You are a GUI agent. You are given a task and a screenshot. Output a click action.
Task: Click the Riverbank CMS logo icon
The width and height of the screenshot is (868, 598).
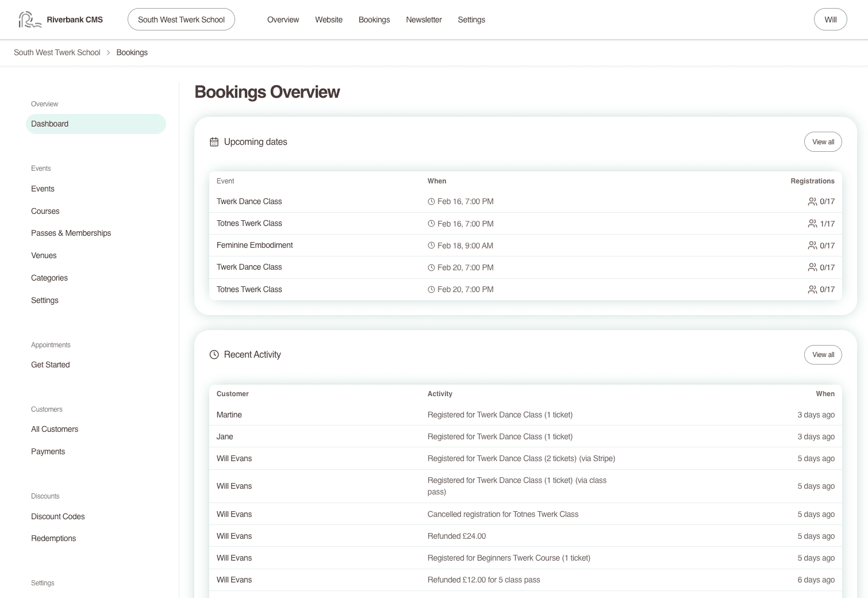tap(29, 19)
